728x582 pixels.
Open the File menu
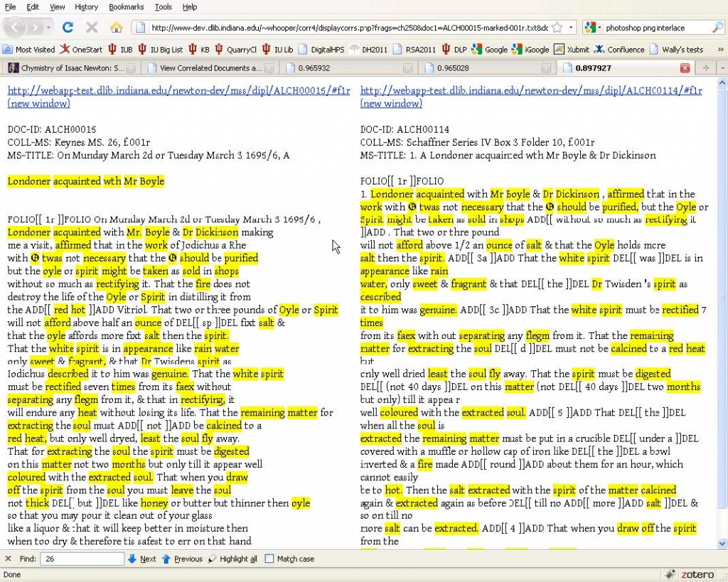pos(10,7)
